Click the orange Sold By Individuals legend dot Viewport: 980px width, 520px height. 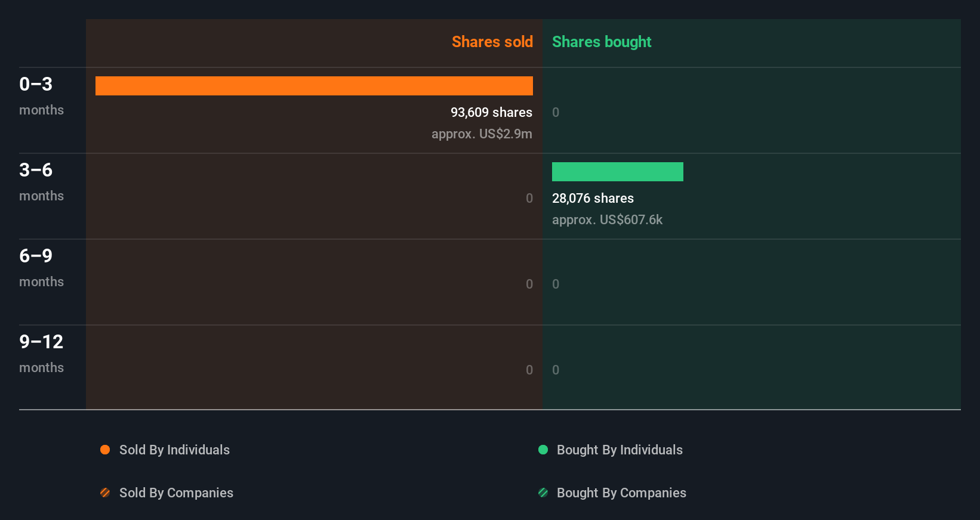click(105, 450)
